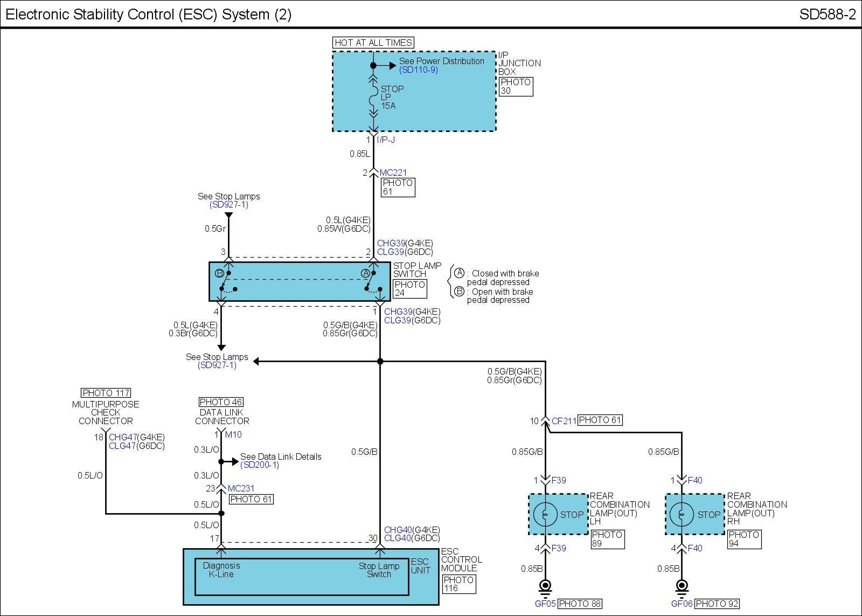
Task: Open PHOTO 116 for ESC control module
Action: pos(458,584)
